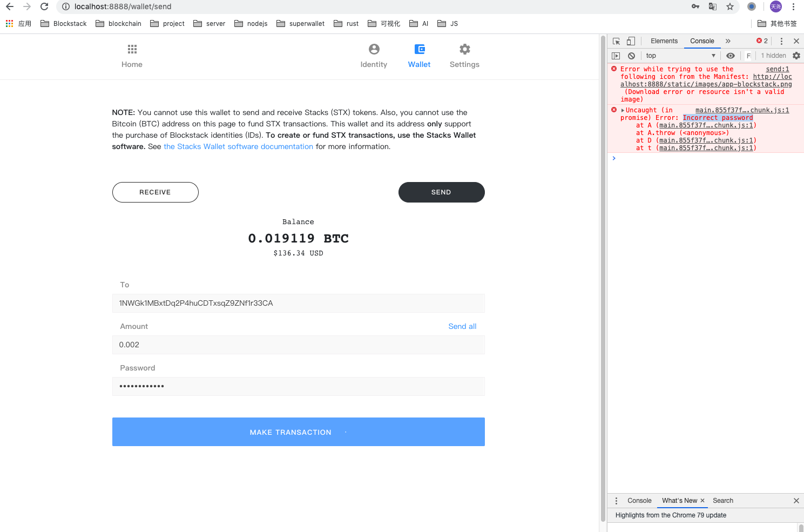Screen dimensions: 804x532
Task: Open Chrome three-dot menu
Action: point(793,6)
